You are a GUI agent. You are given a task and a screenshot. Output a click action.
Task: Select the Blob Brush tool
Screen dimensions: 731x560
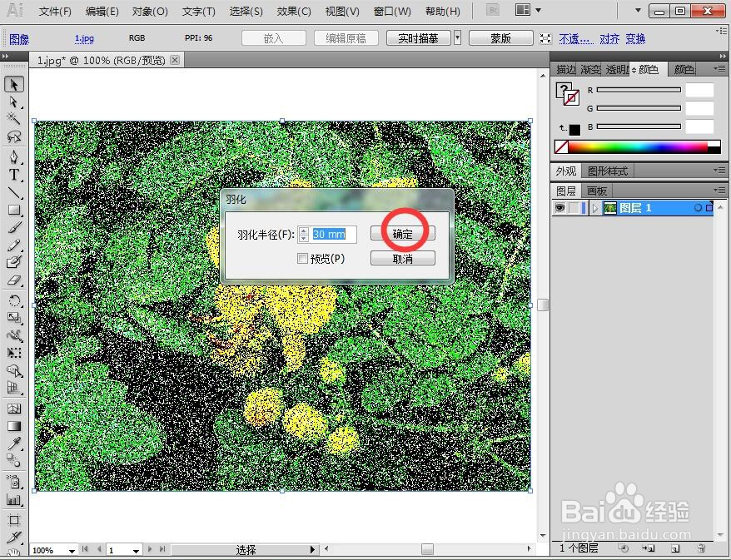(x=14, y=262)
